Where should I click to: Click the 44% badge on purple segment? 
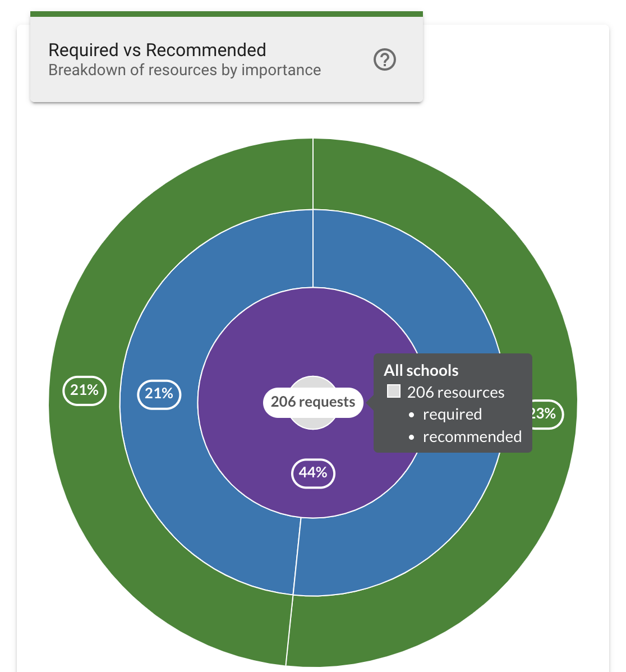click(x=312, y=473)
